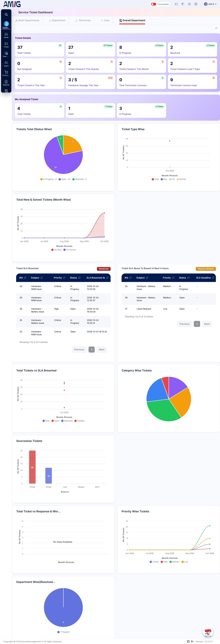Toggle the Total legend in Ticket Type Wise
The image size is (220, 644).
[155, 179]
